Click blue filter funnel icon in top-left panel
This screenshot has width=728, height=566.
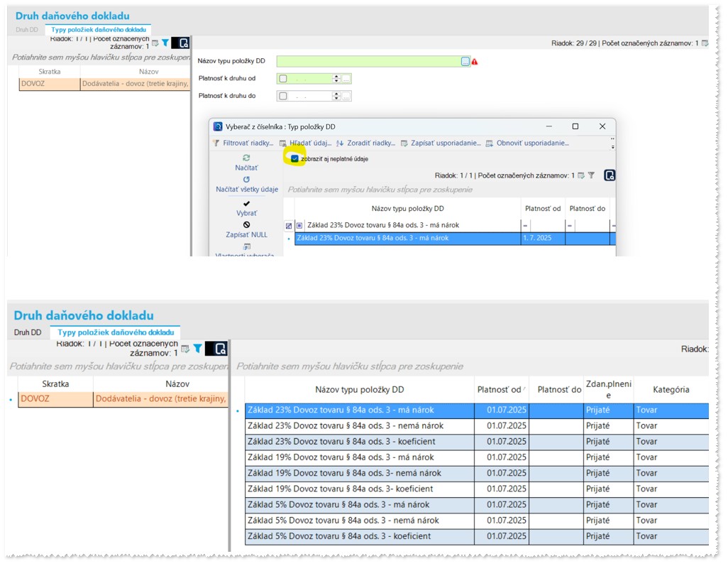165,43
